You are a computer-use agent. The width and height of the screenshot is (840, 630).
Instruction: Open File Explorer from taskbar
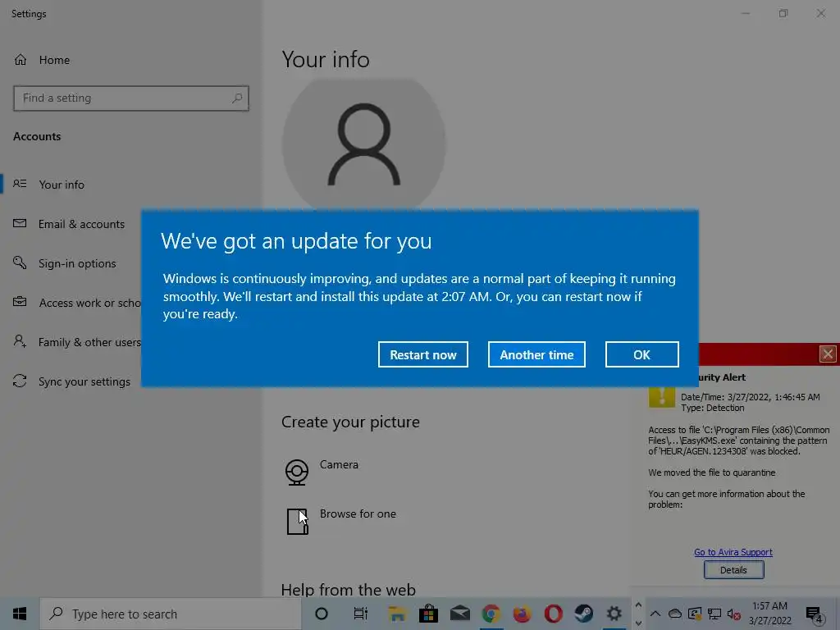click(x=397, y=614)
